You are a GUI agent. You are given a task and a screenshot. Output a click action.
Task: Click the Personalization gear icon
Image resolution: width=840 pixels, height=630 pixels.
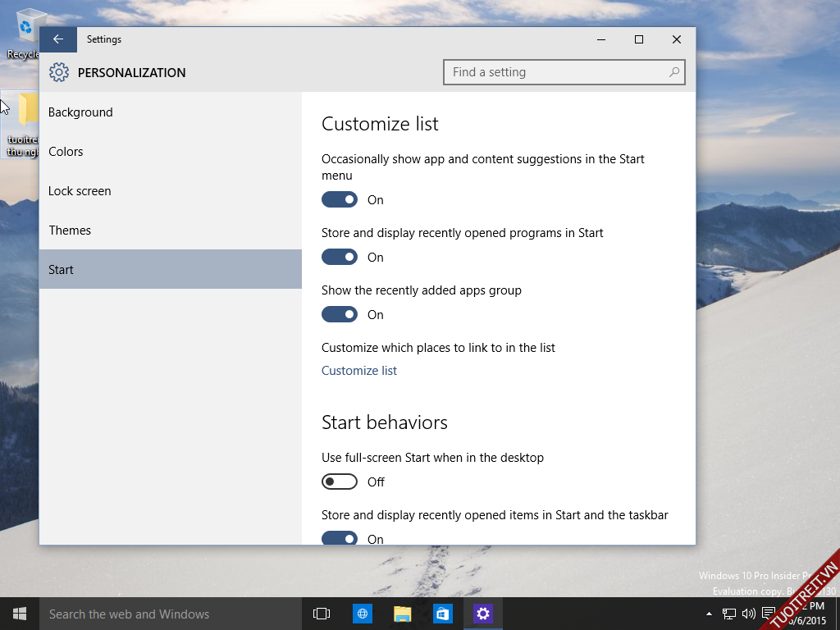pos(59,72)
